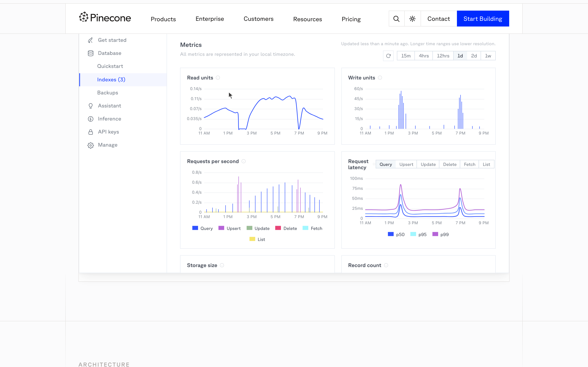
Task: Select the 1w time range
Action: (x=488, y=56)
